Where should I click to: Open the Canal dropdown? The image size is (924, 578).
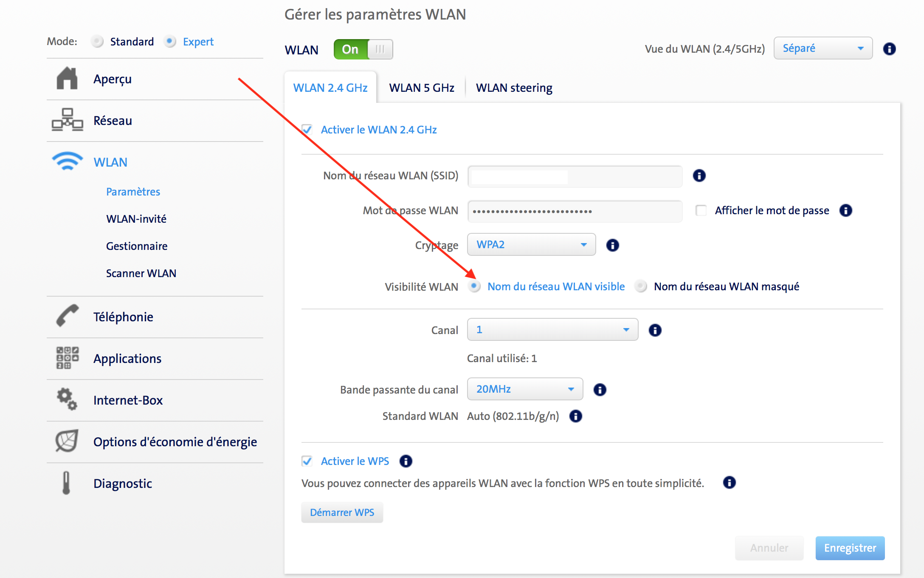coord(552,330)
